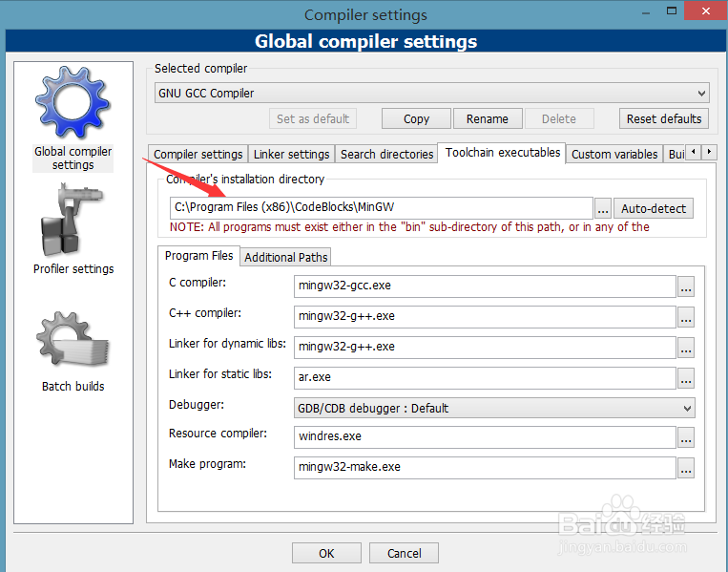This screenshot has width=728, height=572.
Task: Click the Cancel button
Action: [x=404, y=554]
